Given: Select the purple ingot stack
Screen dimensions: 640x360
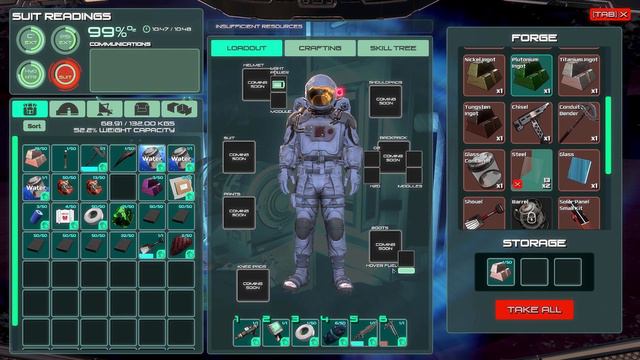Looking at the screenshot, I should pos(152,187).
